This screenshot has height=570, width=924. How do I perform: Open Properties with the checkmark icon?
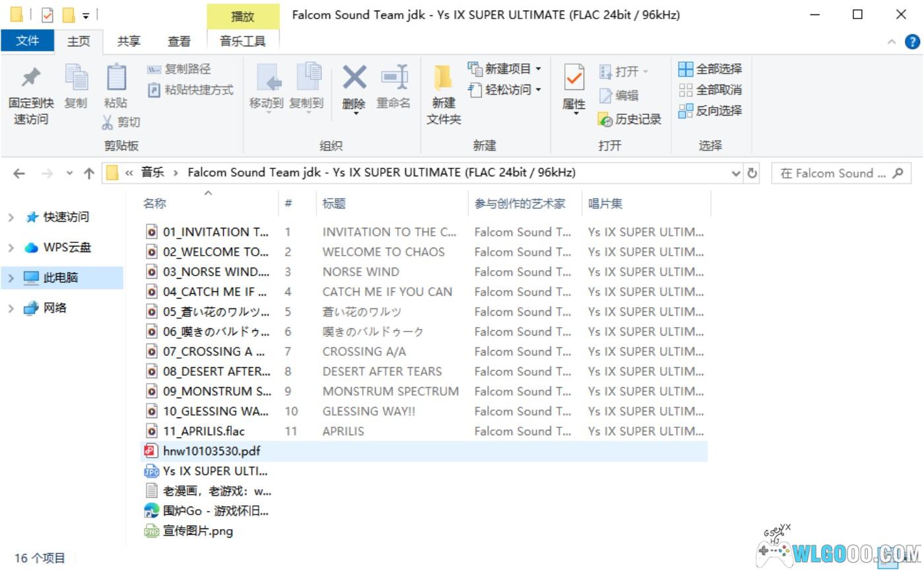tap(574, 79)
